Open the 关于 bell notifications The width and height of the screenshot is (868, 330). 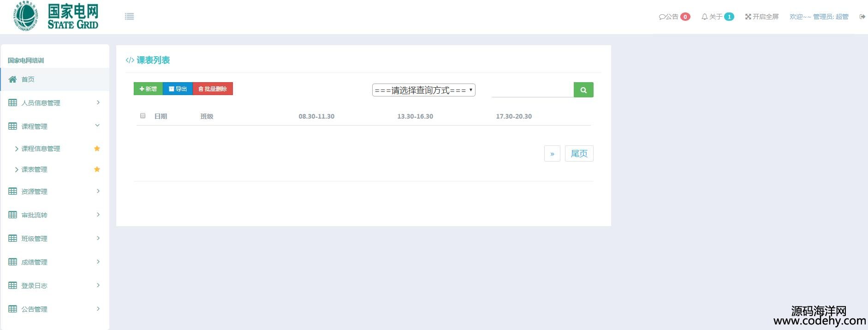(712, 17)
